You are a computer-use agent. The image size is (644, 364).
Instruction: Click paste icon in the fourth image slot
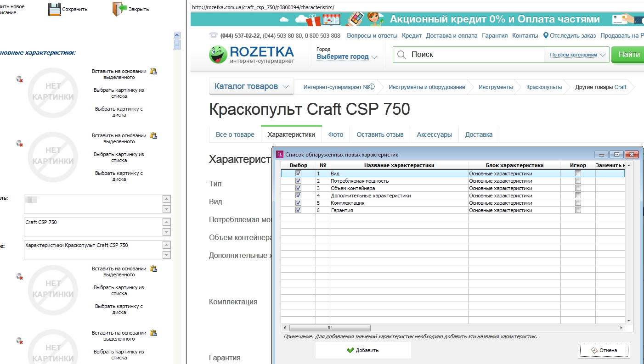click(x=153, y=333)
